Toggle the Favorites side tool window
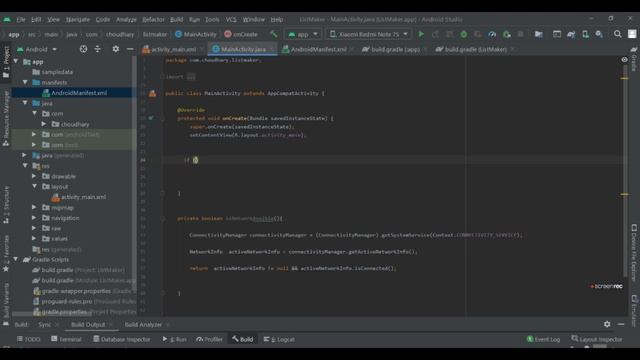 [6, 253]
